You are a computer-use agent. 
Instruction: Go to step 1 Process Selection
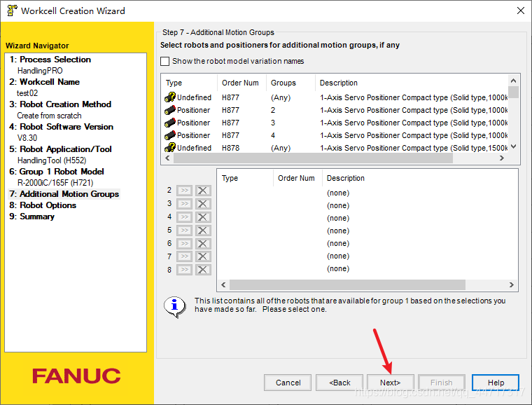pos(50,60)
